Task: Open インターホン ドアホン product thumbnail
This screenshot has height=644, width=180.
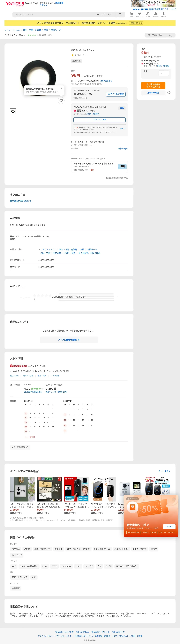Action: tap(76, 489)
